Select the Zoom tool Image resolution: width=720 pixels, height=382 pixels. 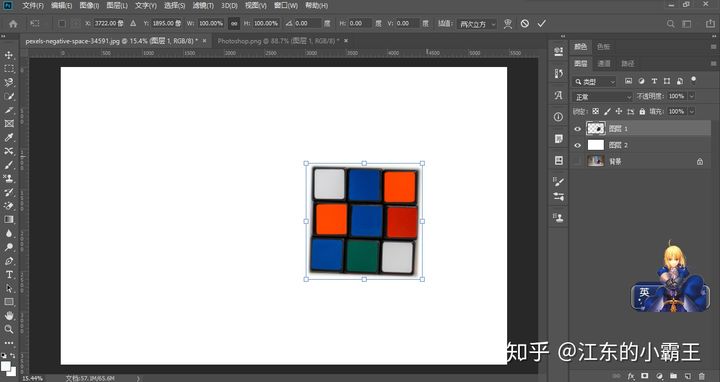pyautogui.click(x=9, y=329)
